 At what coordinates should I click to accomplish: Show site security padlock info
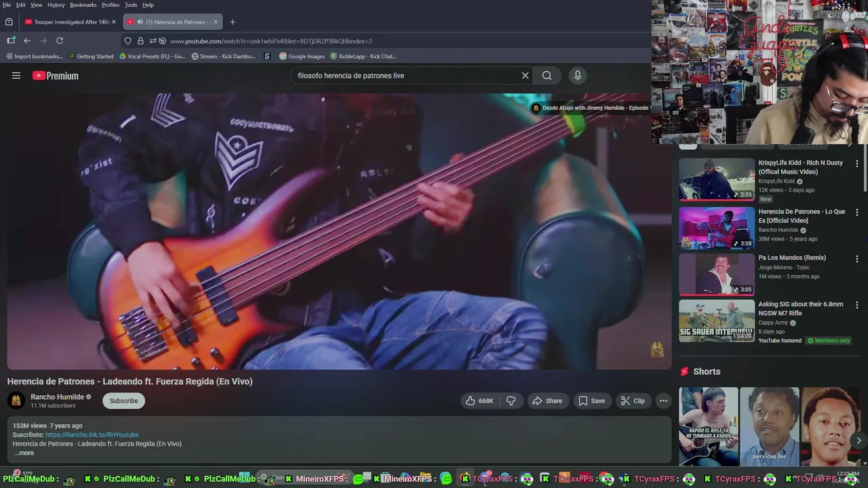[140, 41]
